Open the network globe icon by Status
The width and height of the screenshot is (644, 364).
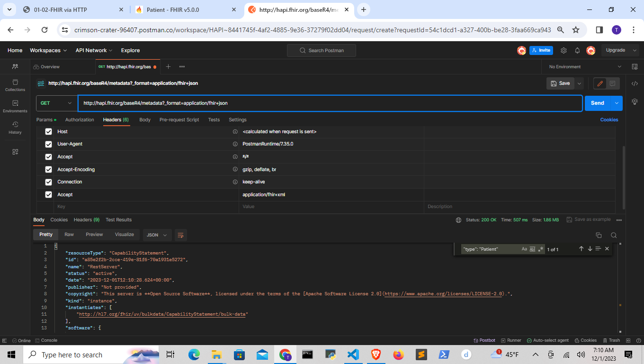point(458,220)
